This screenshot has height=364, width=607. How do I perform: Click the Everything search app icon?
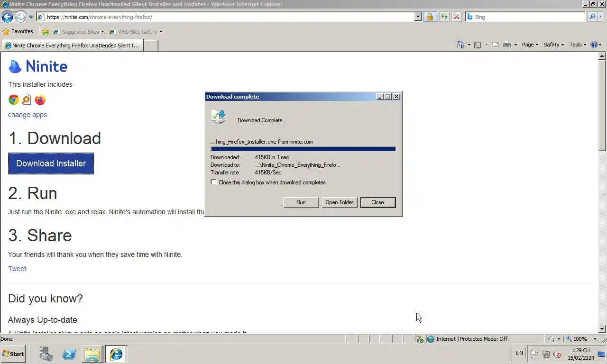[27, 100]
